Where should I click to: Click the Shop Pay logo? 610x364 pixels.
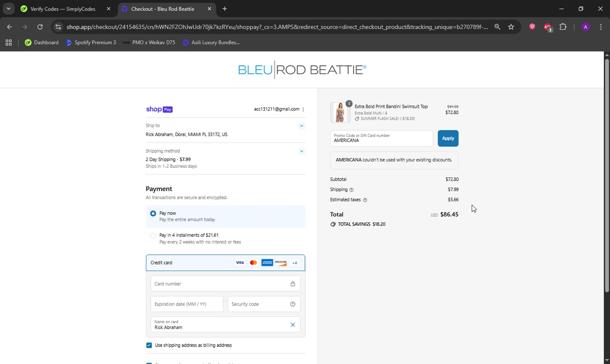click(x=159, y=109)
